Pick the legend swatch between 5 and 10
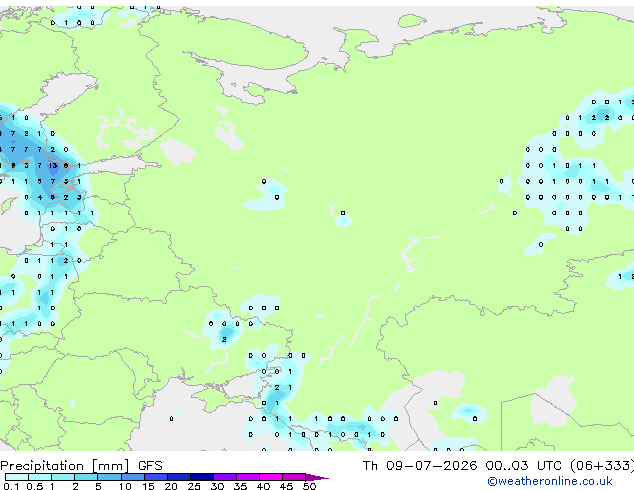634x490 pixels. [109, 477]
